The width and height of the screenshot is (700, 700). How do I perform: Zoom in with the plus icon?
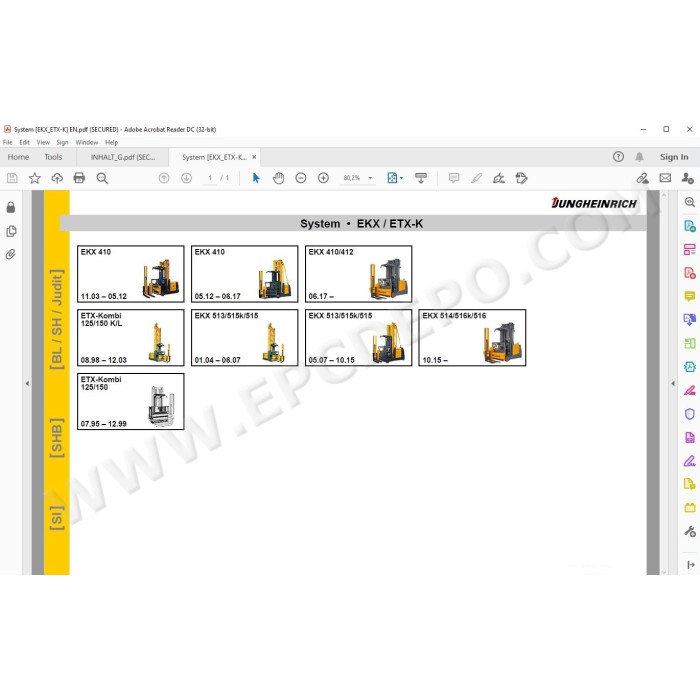click(323, 178)
